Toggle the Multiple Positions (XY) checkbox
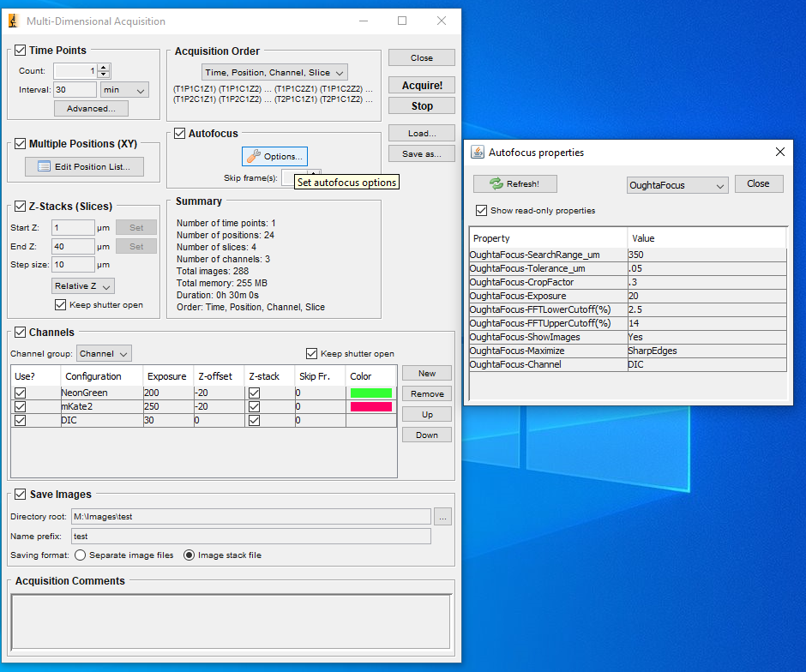 pos(21,143)
